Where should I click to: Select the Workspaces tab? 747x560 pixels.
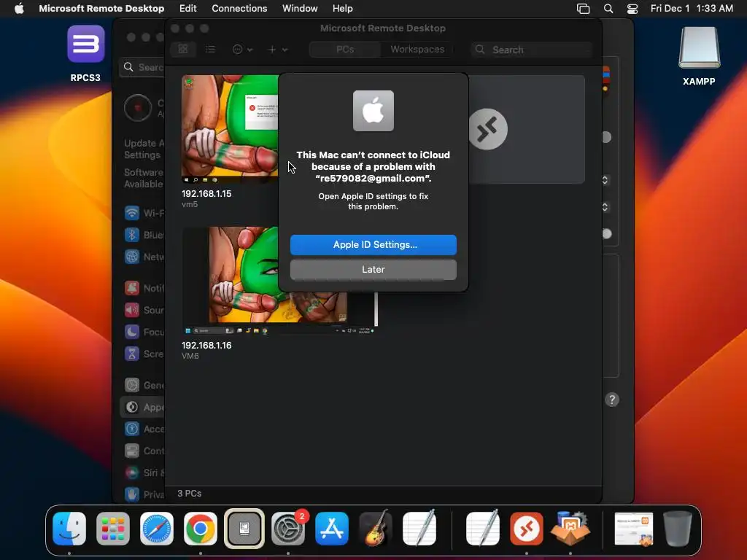click(417, 50)
